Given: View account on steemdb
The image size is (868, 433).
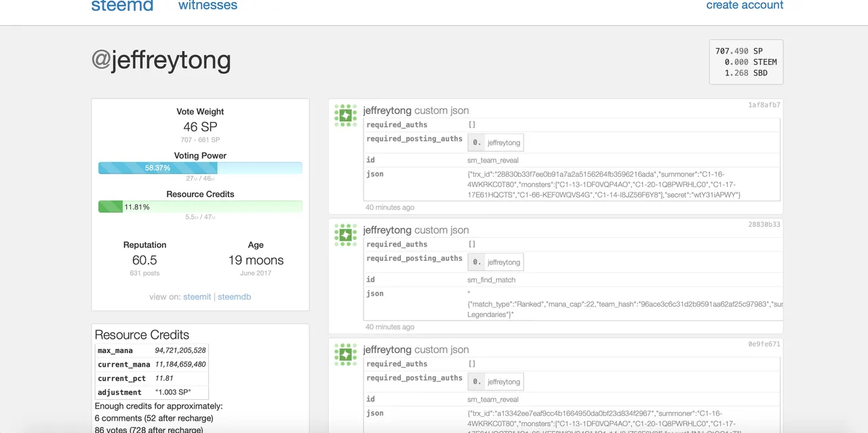Looking at the screenshot, I should 235,297.
